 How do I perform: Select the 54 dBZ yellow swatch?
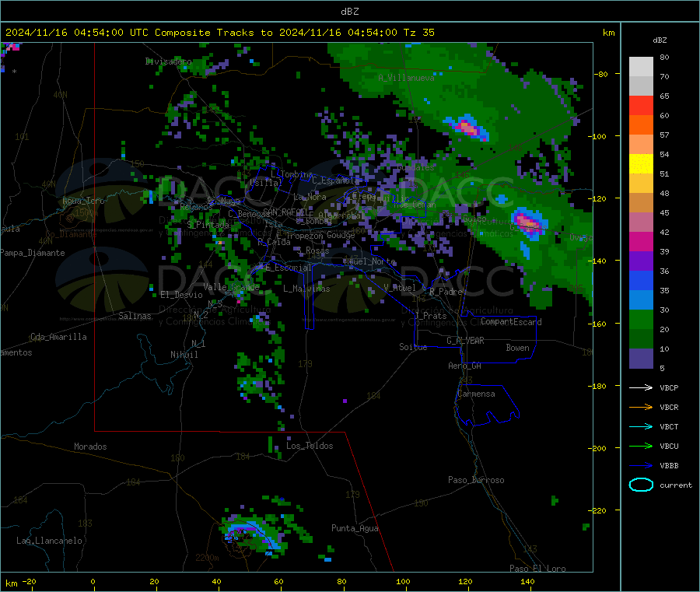641,164
